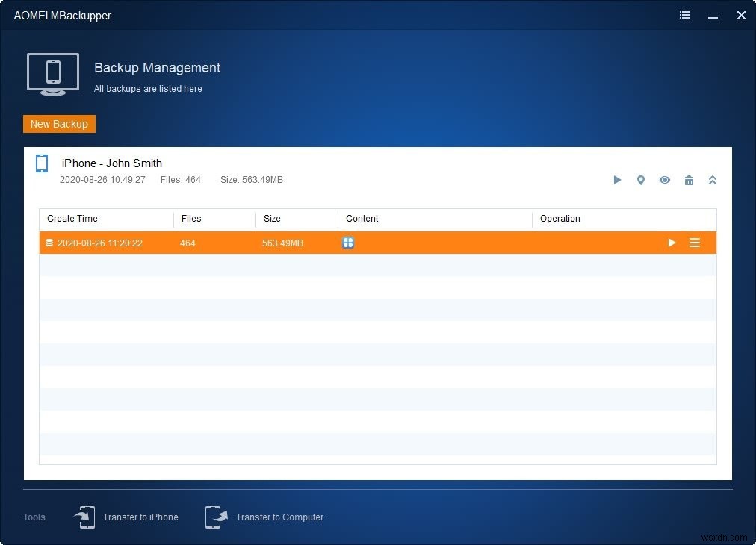The image size is (756, 545).
Task: Open the title bar list menu icon
Action: click(x=684, y=15)
